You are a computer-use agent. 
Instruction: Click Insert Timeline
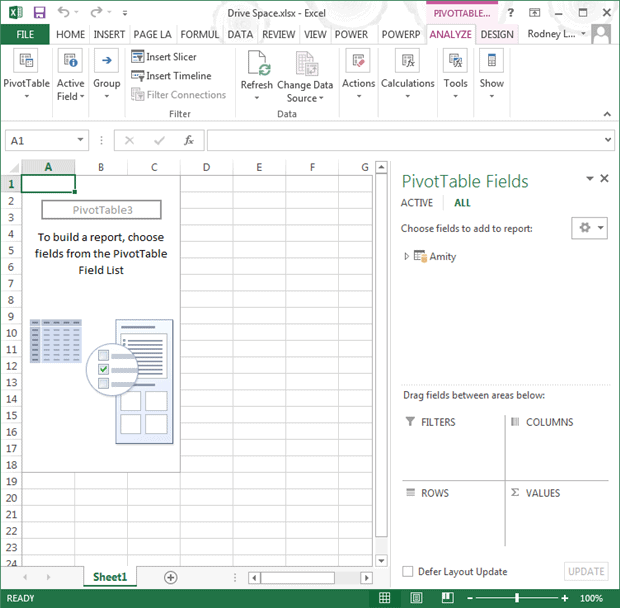(x=171, y=76)
